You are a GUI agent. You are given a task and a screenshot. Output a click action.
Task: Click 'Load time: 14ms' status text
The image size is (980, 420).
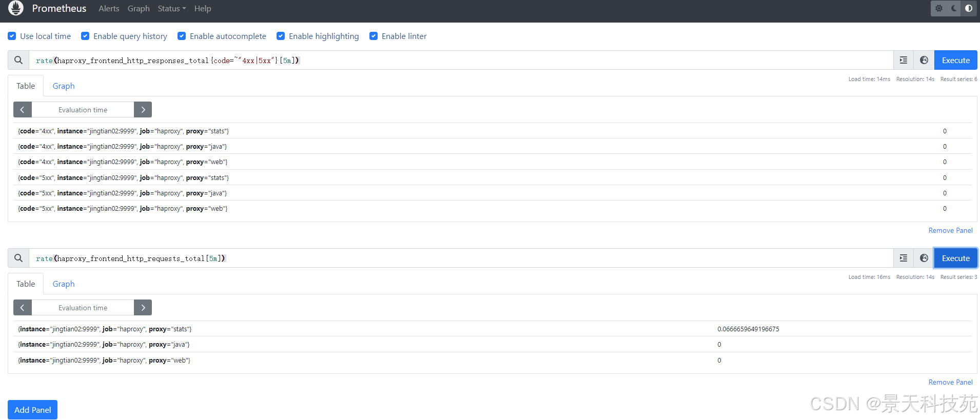869,79
